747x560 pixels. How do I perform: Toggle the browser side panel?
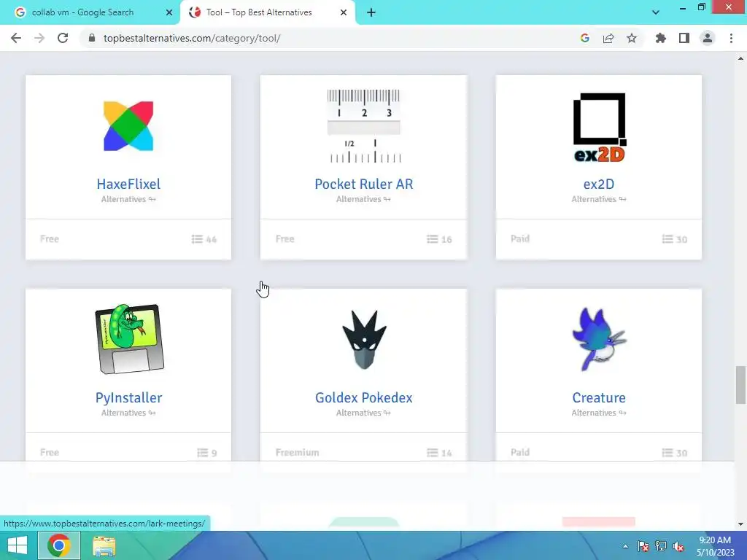click(684, 38)
